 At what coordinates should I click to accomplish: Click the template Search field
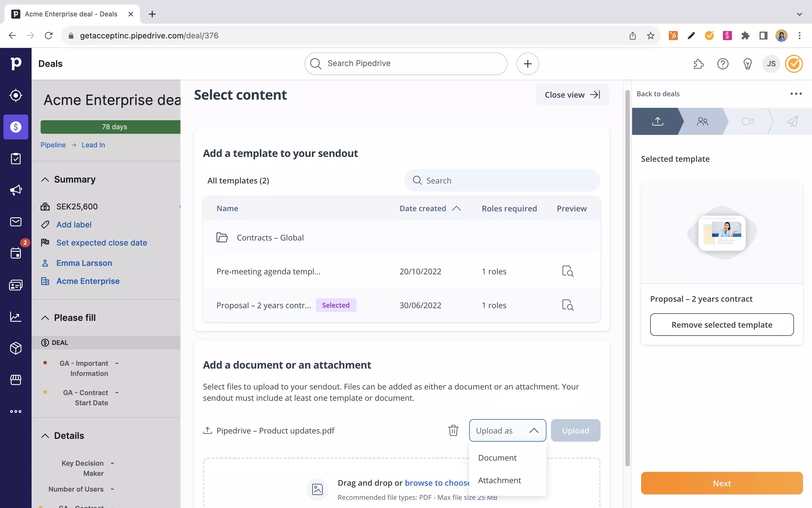click(502, 180)
